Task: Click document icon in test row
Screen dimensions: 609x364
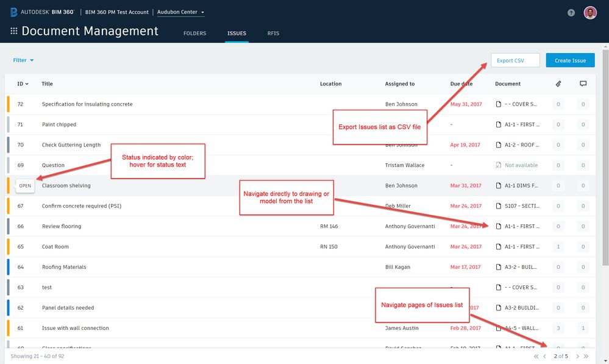Action: (x=498, y=287)
